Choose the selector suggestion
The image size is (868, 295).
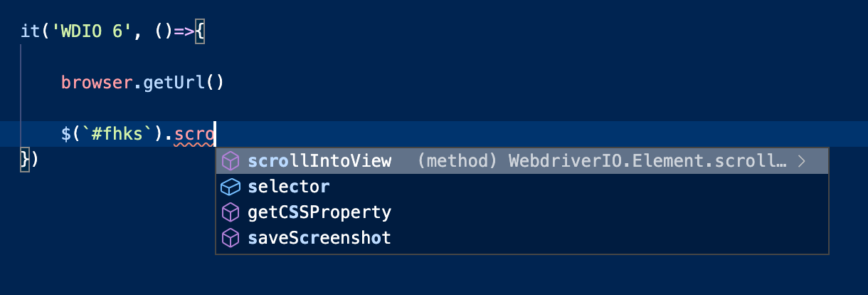point(522,187)
